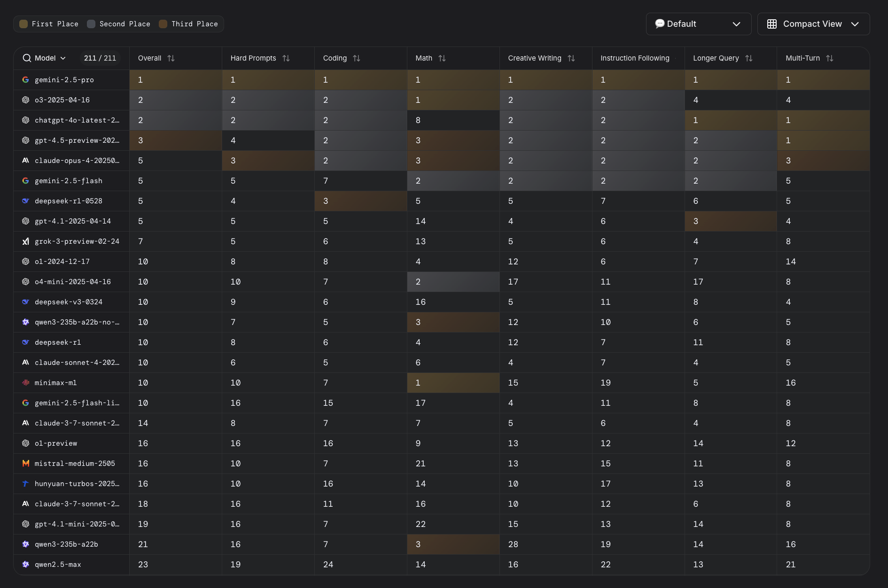Click the gemini-2.5-pro model name
Screen dimensions: 888x588
pos(64,80)
